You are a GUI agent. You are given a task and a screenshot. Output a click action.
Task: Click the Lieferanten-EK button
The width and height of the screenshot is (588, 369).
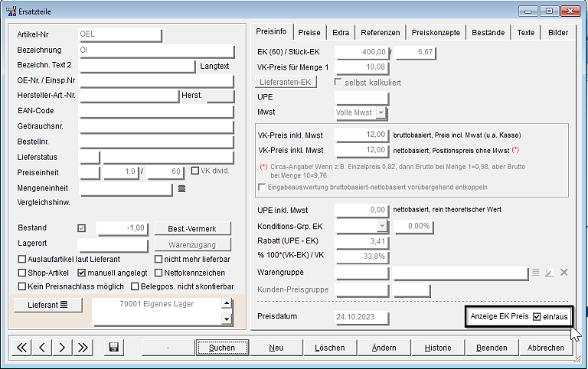tap(286, 82)
